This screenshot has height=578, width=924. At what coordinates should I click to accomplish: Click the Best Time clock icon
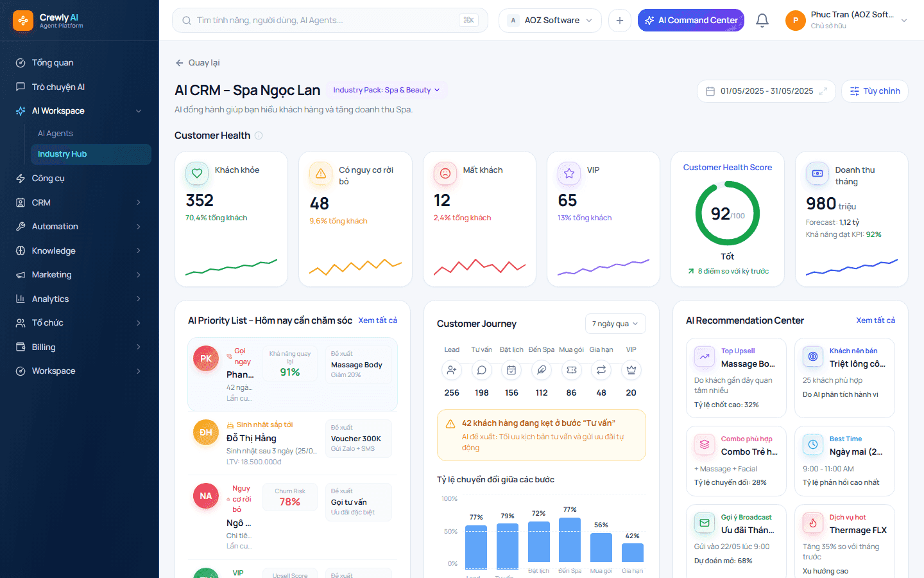pos(813,444)
